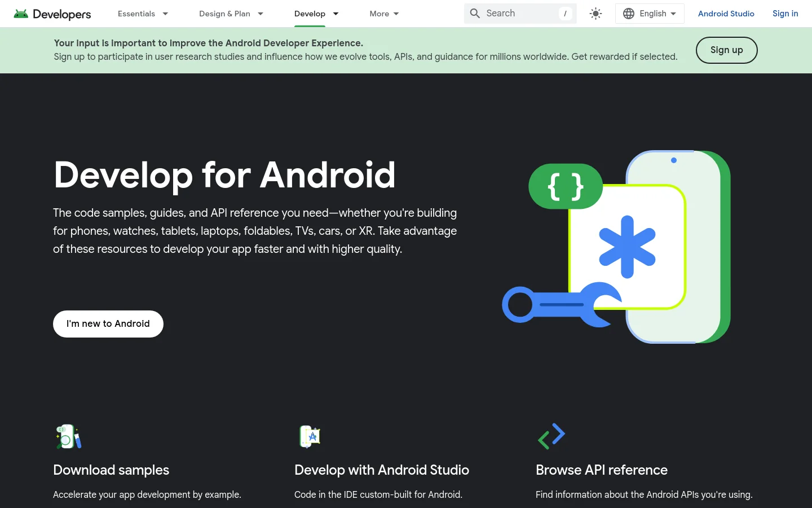The width and height of the screenshot is (812, 508).
Task: Click the Browse API reference code-brackets icon
Action: pos(551,436)
